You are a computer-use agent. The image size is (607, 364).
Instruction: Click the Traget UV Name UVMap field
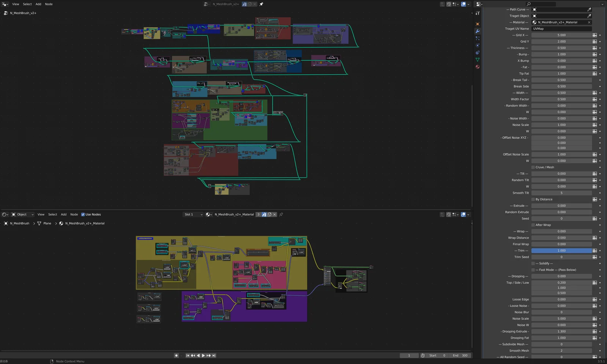(x=561, y=28)
